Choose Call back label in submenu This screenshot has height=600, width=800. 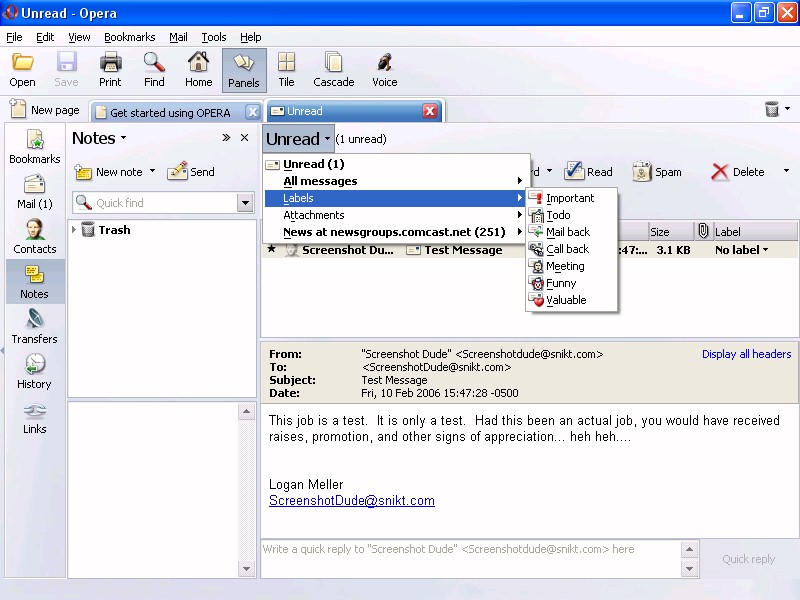pyautogui.click(x=567, y=249)
